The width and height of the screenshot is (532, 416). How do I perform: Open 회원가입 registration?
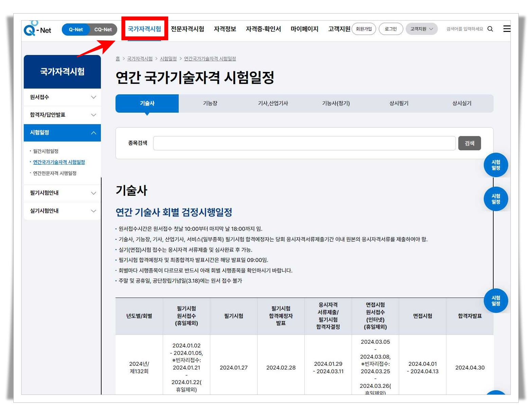pos(363,29)
